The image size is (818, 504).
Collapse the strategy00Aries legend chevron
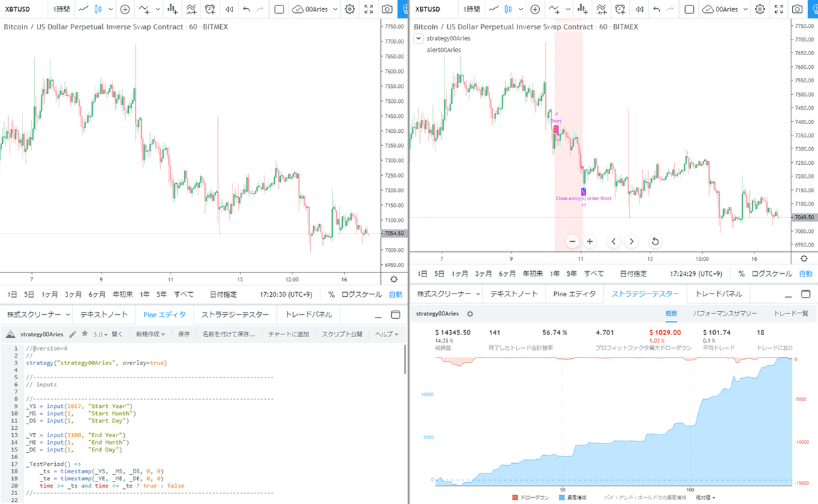[x=418, y=38]
